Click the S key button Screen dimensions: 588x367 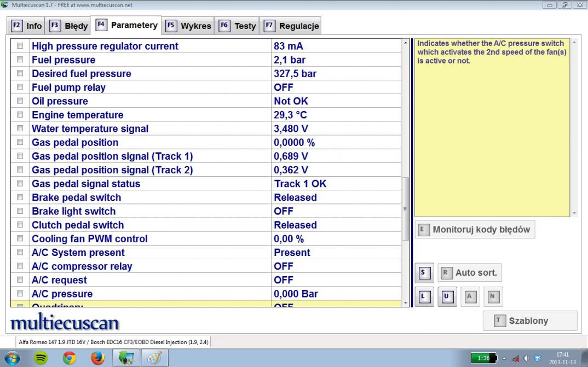(424, 272)
